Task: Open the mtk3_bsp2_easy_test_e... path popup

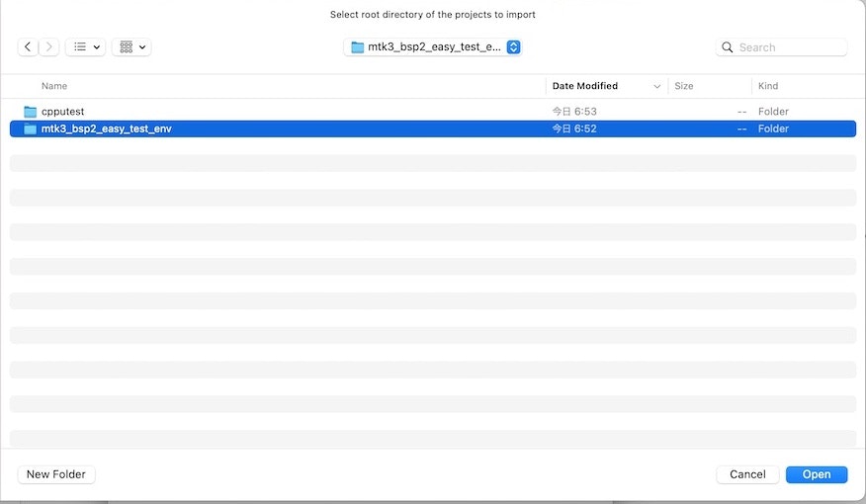Action: coord(432,46)
